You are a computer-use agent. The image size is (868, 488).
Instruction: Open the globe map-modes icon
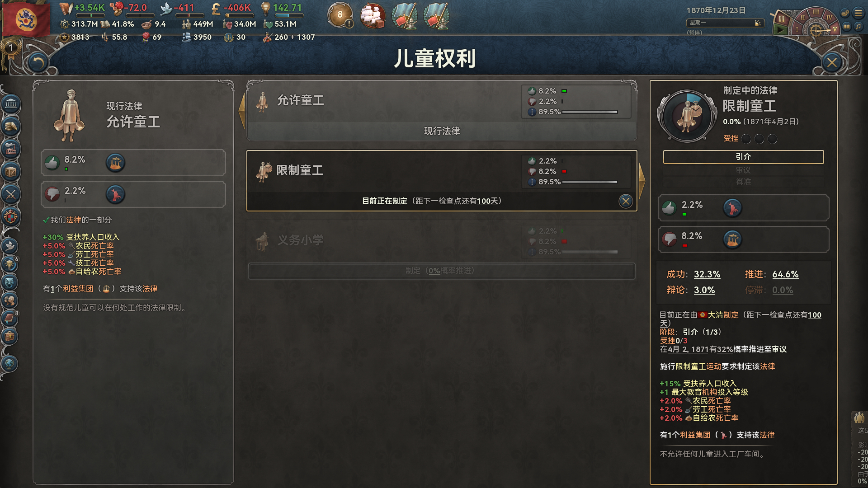tap(10, 363)
